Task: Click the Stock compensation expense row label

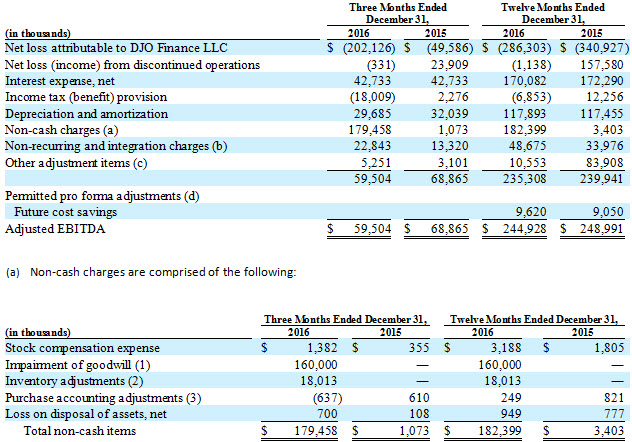Action: [81, 347]
